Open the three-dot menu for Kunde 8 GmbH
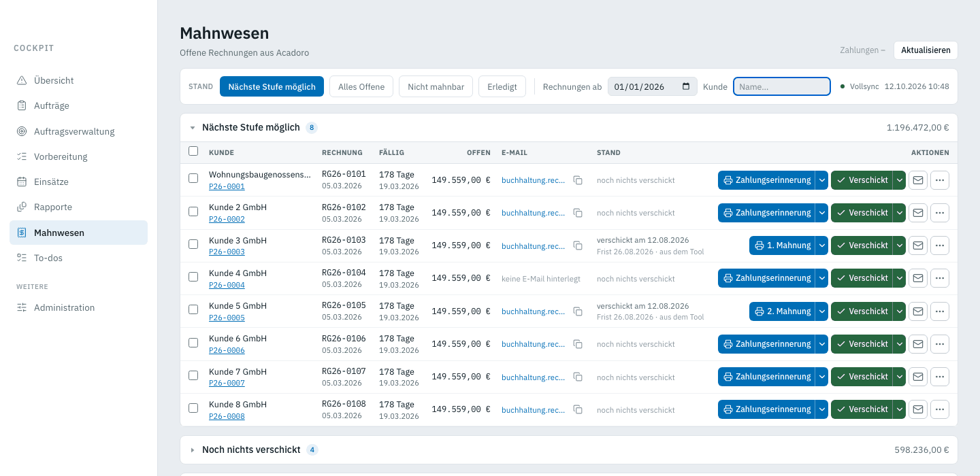This screenshot has height=476, width=980. (x=940, y=409)
